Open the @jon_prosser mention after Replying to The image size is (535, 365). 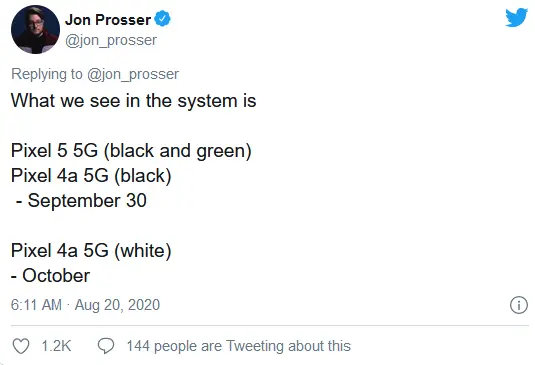point(133,74)
